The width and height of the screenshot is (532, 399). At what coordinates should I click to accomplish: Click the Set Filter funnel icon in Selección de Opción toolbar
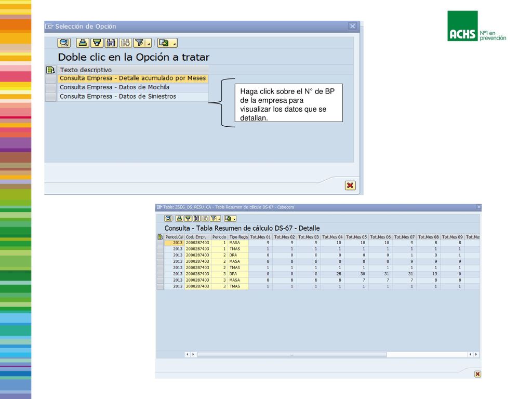click(139, 43)
